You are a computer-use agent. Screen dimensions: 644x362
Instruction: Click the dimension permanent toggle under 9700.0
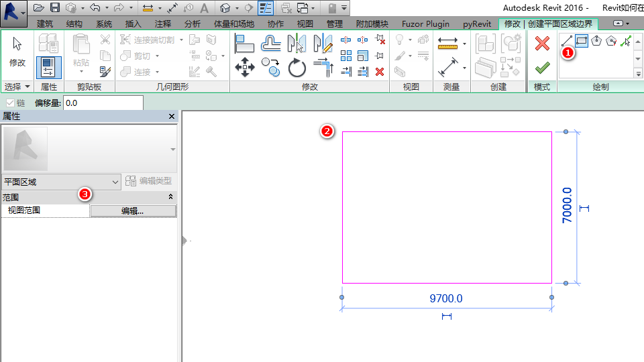pos(447,316)
